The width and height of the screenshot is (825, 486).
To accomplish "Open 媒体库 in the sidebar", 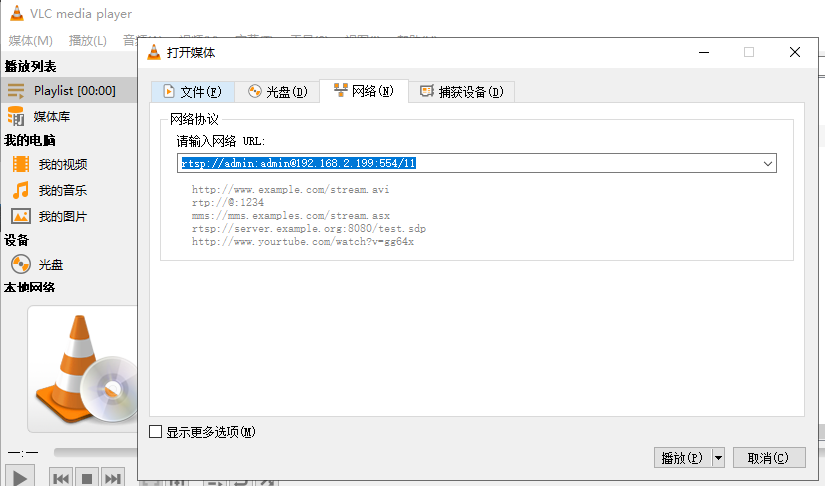I will (x=52, y=116).
